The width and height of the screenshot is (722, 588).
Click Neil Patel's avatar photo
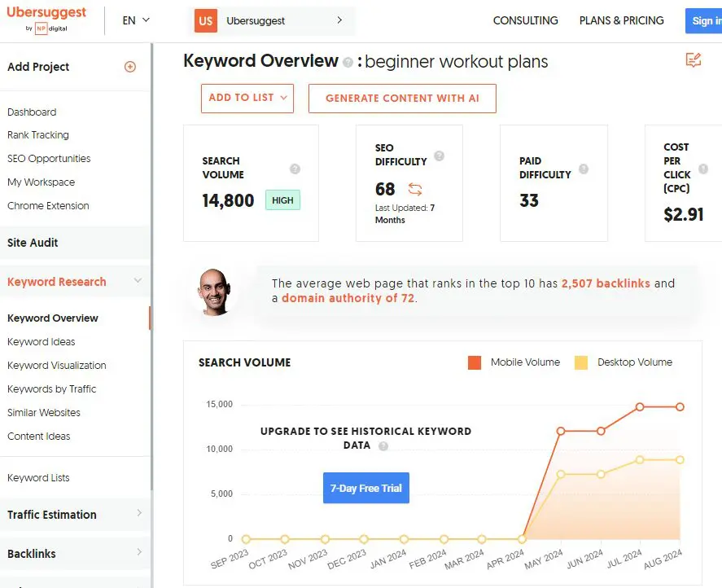click(x=214, y=292)
